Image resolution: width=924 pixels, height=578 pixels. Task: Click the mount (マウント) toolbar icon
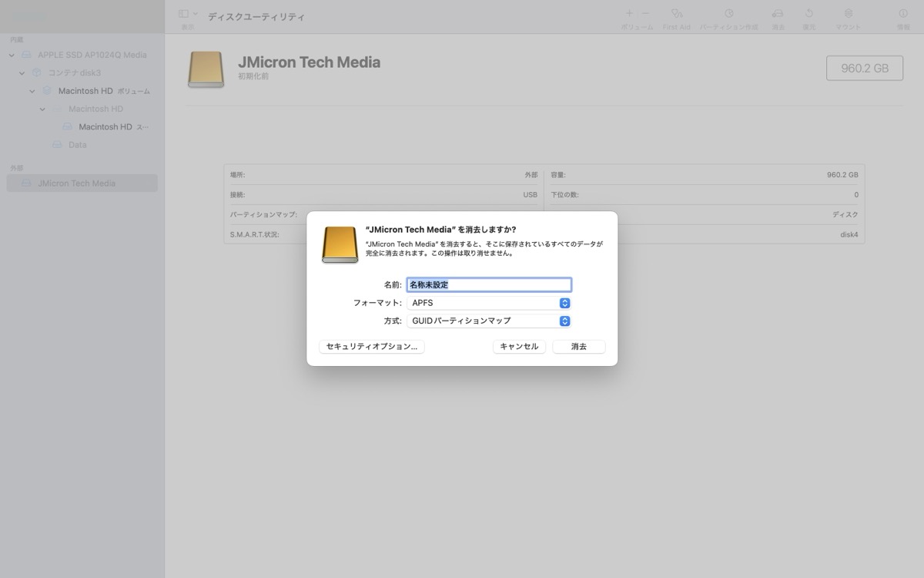(x=849, y=14)
